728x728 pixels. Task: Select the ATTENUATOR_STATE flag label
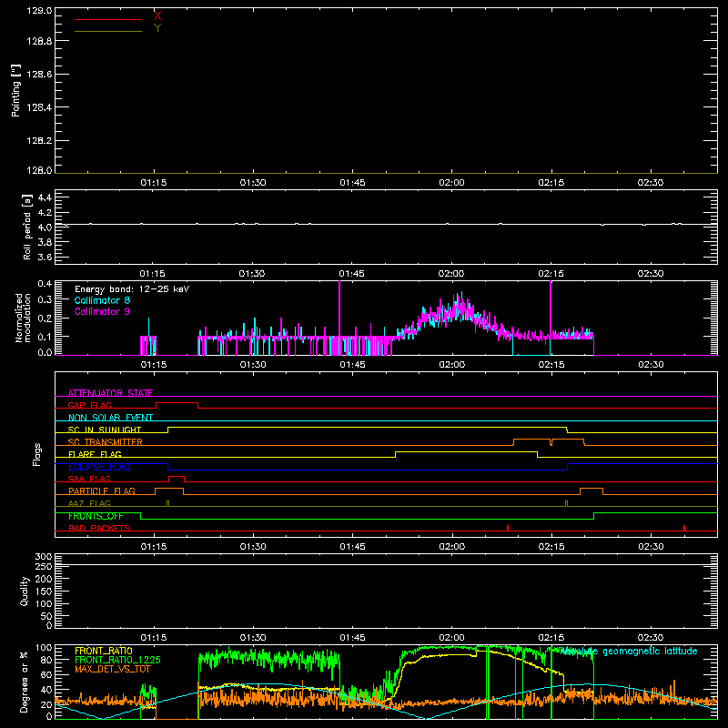click(x=110, y=393)
